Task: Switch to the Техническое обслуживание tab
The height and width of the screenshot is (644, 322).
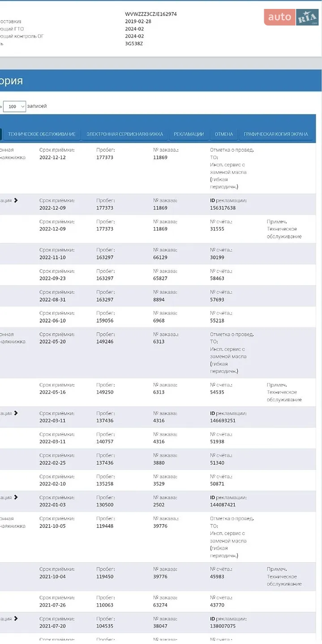Action: (42, 134)
